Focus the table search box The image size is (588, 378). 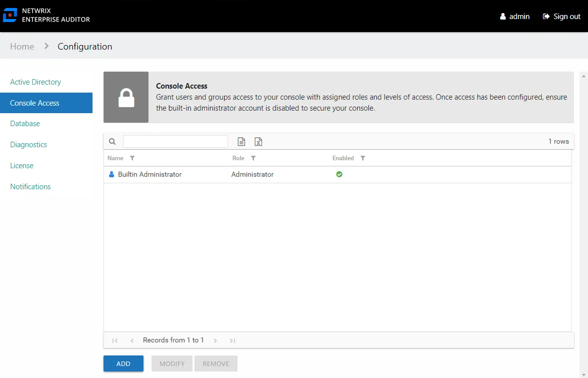[175, 142]
